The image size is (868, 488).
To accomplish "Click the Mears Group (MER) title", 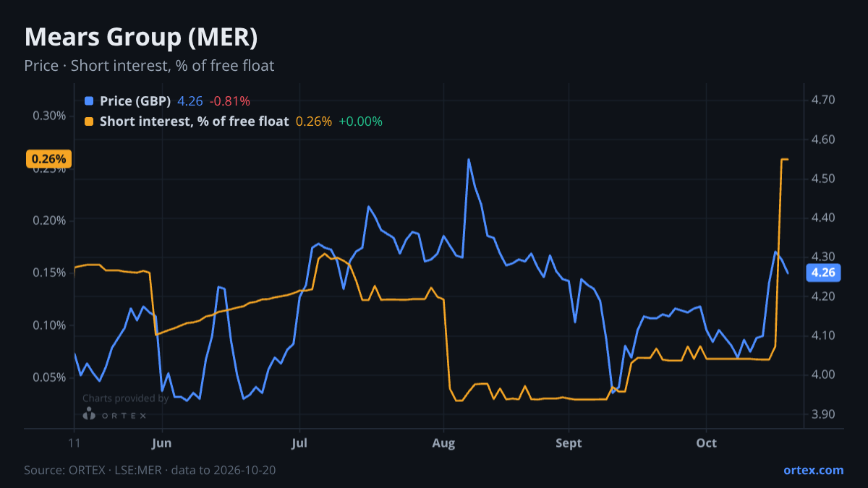I will (x=141, y=37).
